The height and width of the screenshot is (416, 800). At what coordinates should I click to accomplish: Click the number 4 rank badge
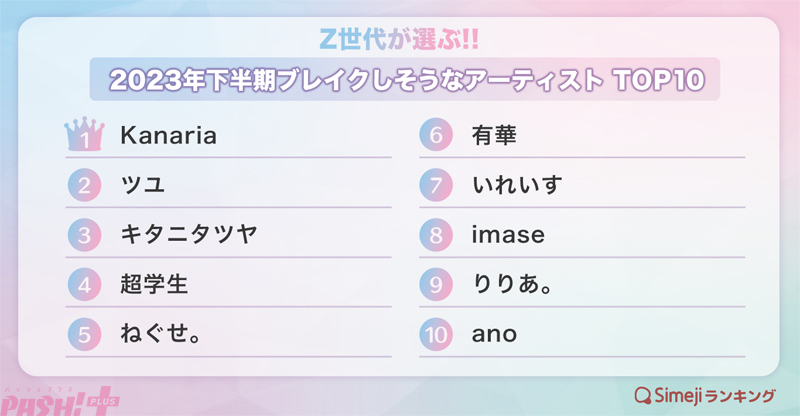coord(86,284)
